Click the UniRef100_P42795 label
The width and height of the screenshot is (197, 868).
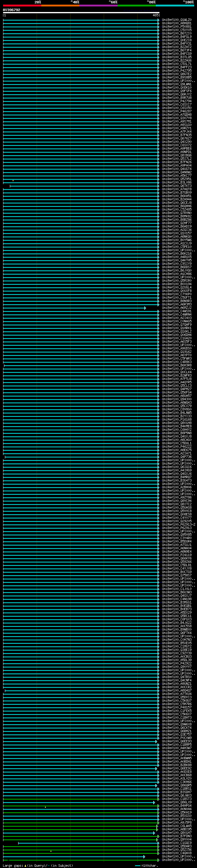point(176,71)
